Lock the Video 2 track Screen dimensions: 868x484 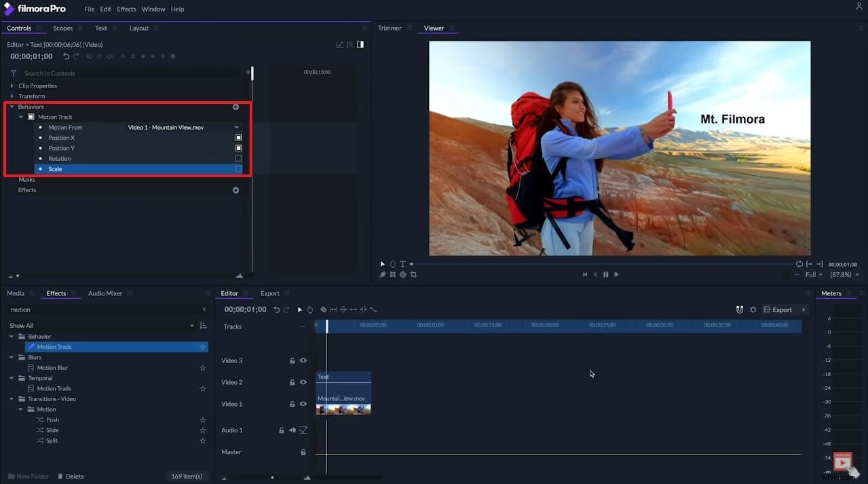click(x=293, y=381)
